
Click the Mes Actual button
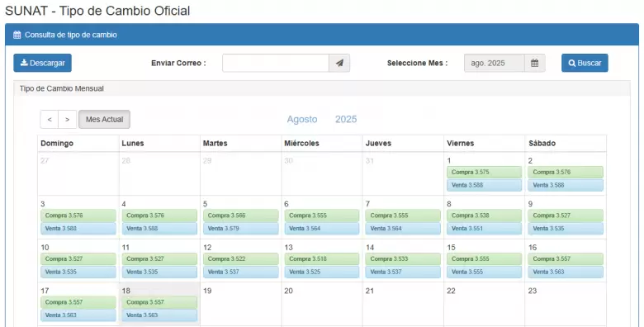pos(104,119)
